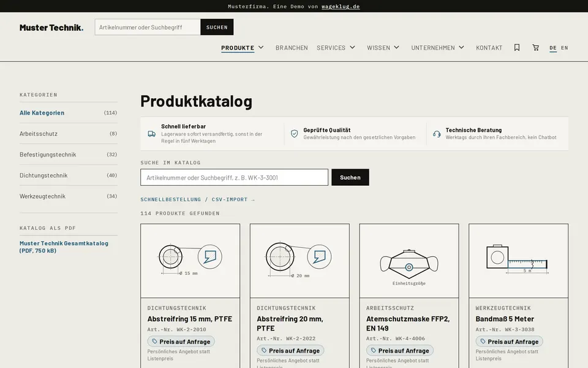This screenshot has width=588, height=368.
Task: Switch language to DE
Action: click(553, 48)
